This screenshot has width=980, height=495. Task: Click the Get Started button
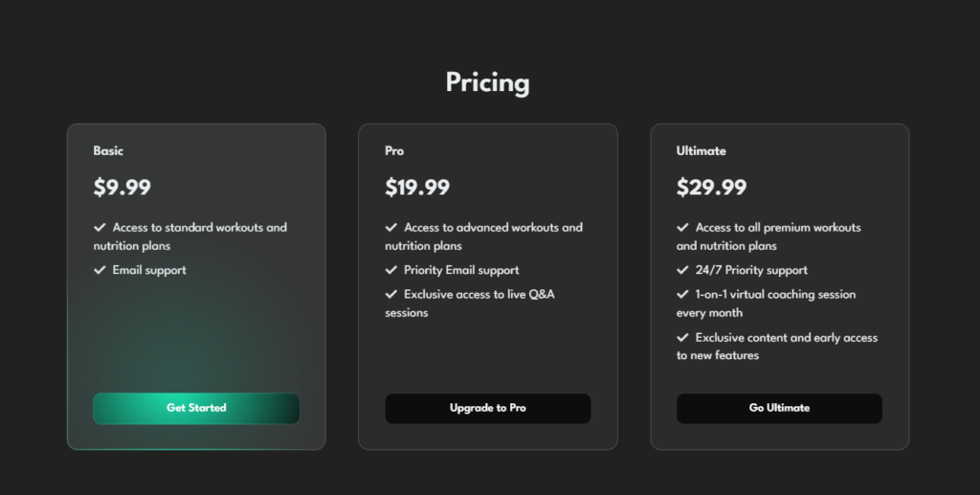click(196, 408)
